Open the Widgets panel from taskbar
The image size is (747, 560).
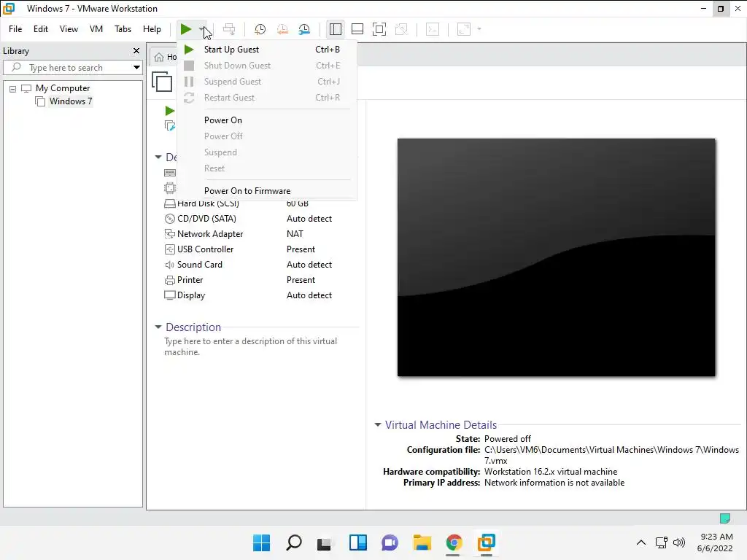click(357, 542)
